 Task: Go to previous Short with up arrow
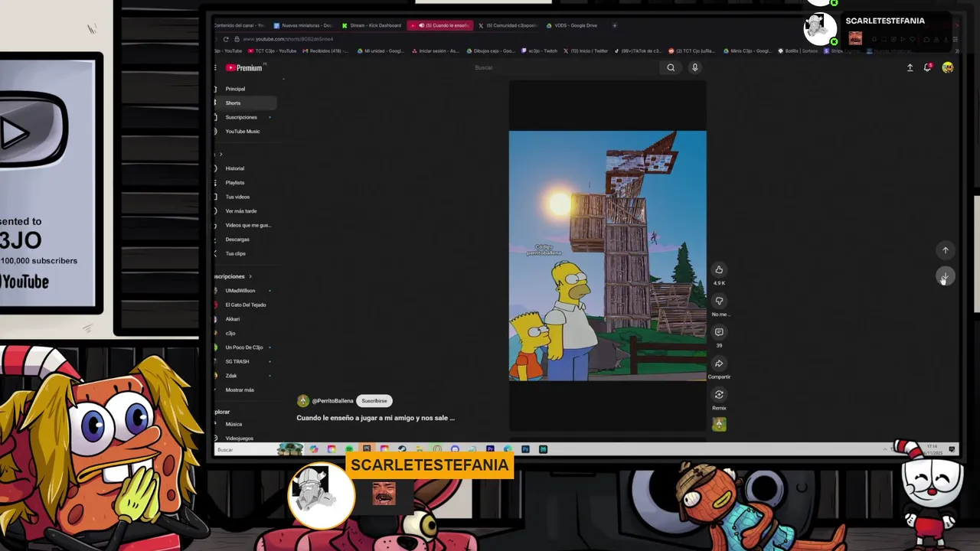[x=946, y=250]
